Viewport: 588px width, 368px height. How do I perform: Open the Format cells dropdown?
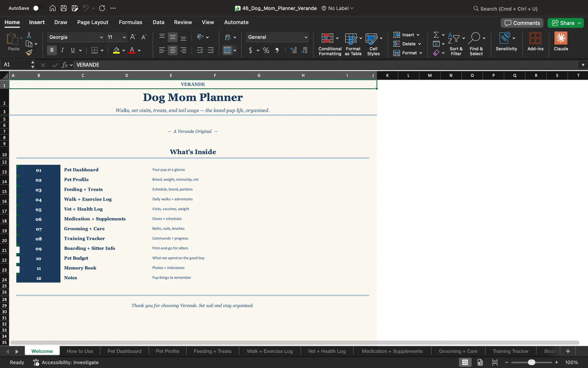coord(408,53)
